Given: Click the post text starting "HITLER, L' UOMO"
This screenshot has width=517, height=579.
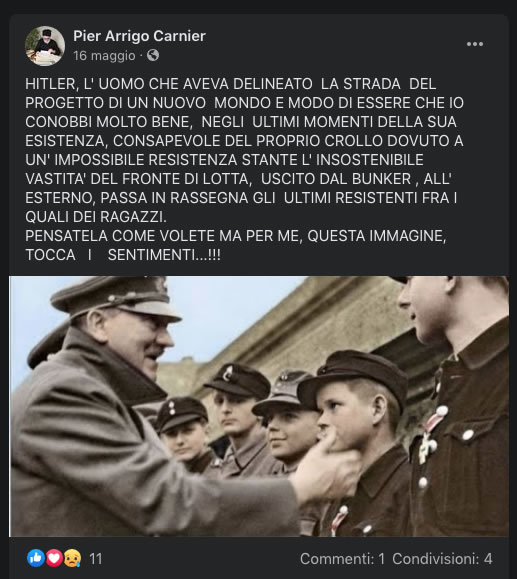Looking at the screenshot, I should pos(244,150).
